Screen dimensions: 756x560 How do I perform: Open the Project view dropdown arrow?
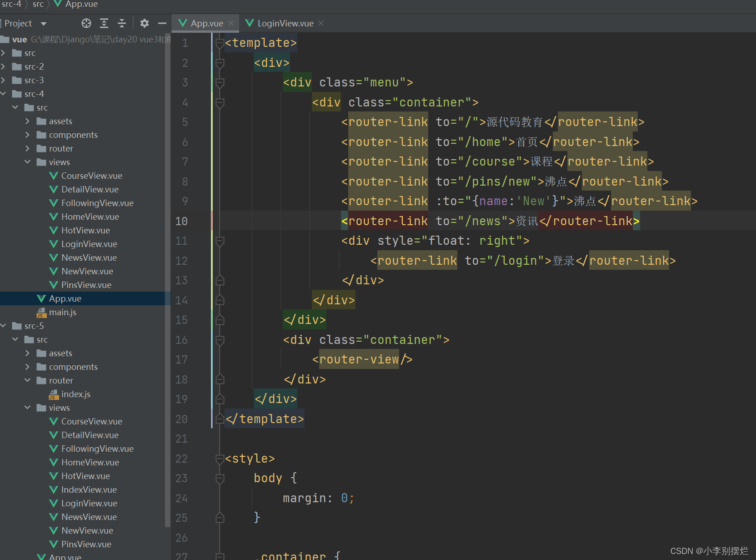tap(44, 24)
